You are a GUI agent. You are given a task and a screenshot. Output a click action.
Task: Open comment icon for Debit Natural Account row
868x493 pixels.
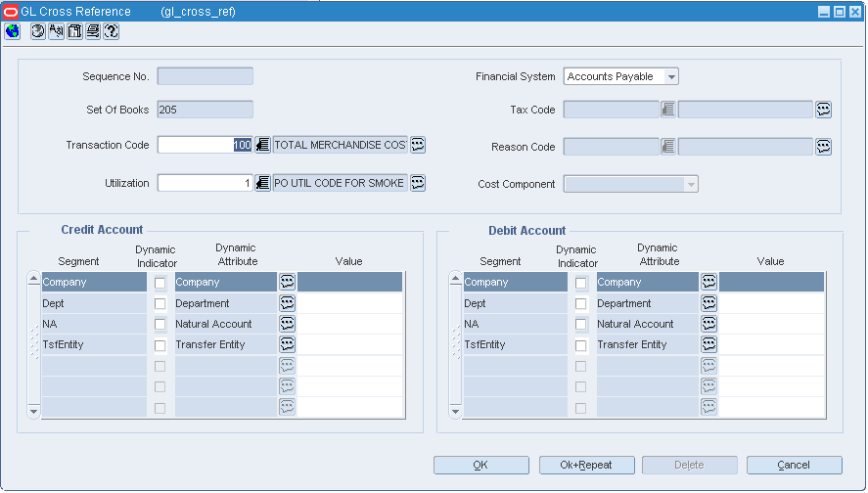708,324
